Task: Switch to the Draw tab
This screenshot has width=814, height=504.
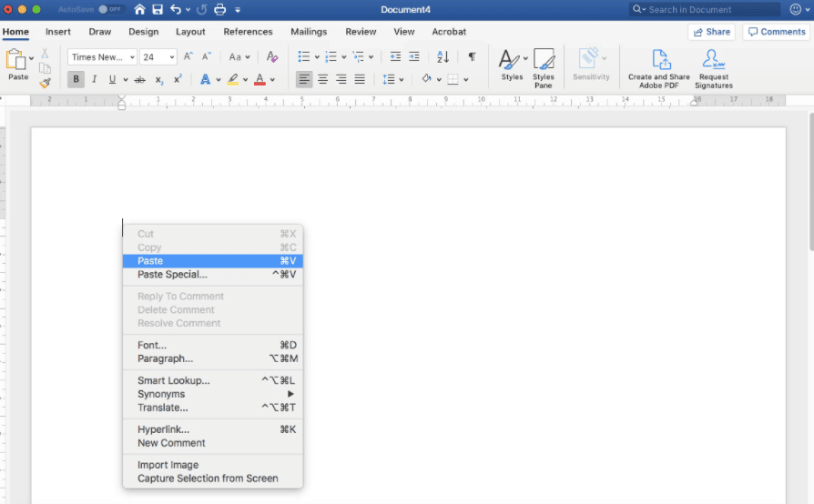Action: [99, 32]
